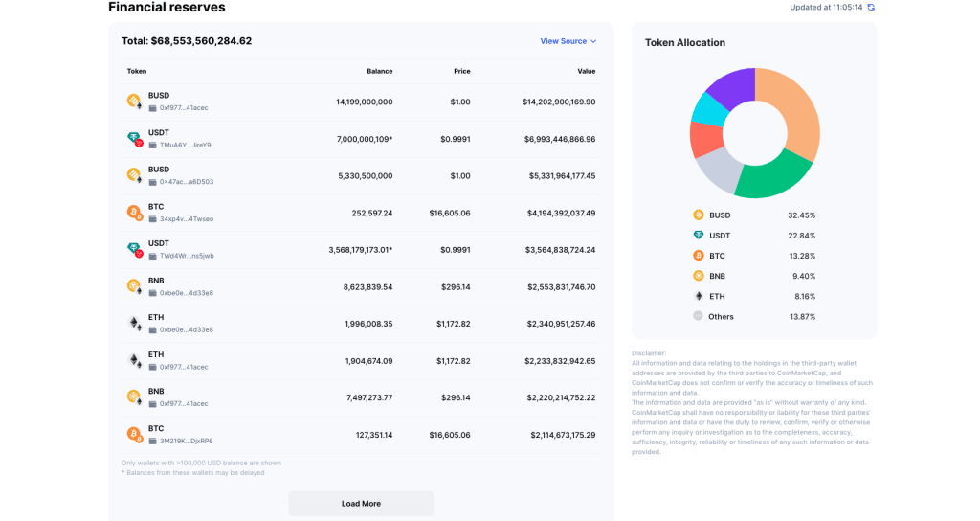Click value $14,202,900,169.90
980x521 pixels.
pyautogui.click(x=559, y=102)
